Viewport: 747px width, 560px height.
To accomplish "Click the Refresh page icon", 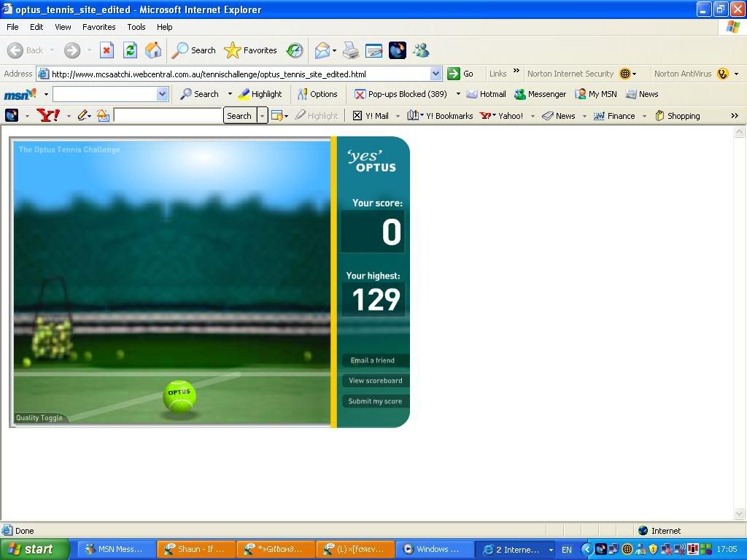I will [x=130, y=50].
